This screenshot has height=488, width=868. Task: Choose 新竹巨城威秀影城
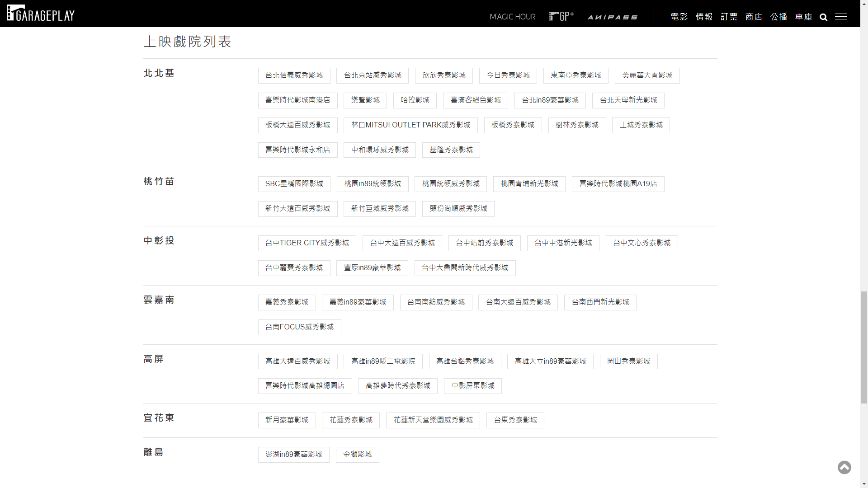point(380,209)
